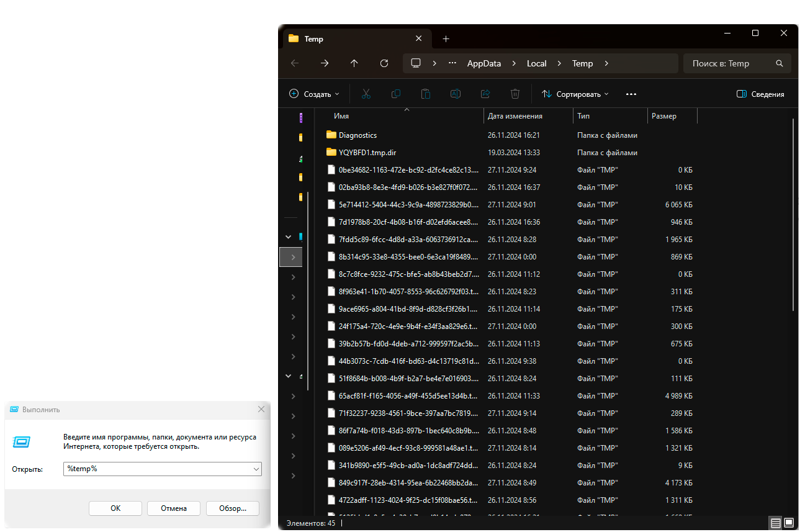Go back with the left arrow
The height and width of the screenshot is (532, 805).
(x=294, y=63)
